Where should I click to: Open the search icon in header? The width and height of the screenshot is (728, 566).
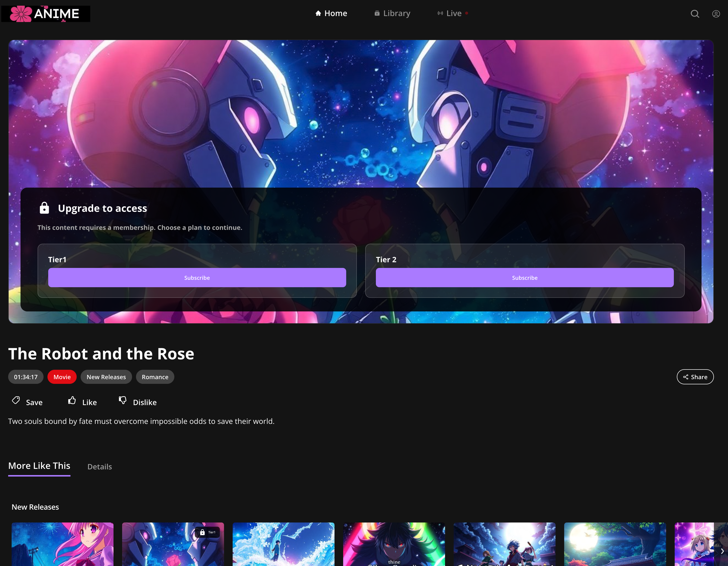click(695, 14)
